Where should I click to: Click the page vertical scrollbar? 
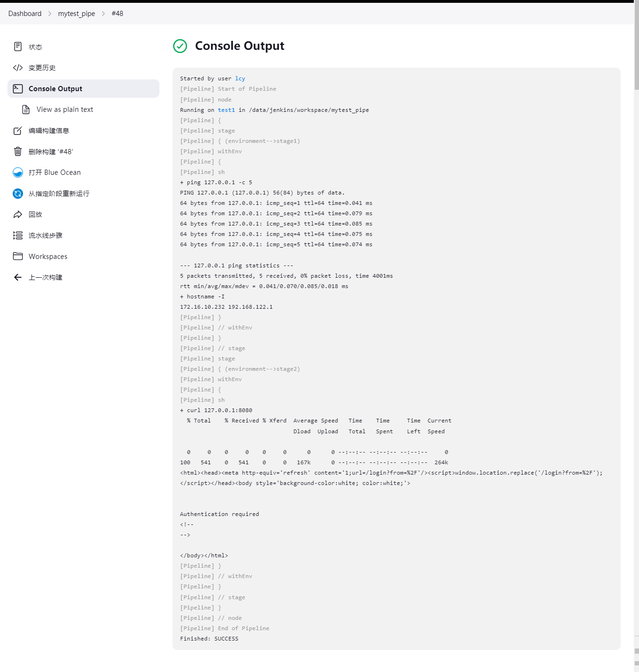[636, 47]
